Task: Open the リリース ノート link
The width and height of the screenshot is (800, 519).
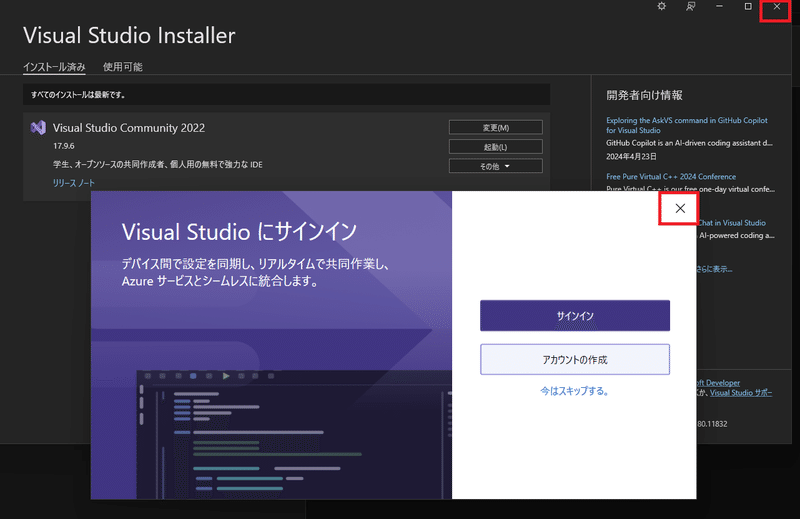Action: point(73,183)
